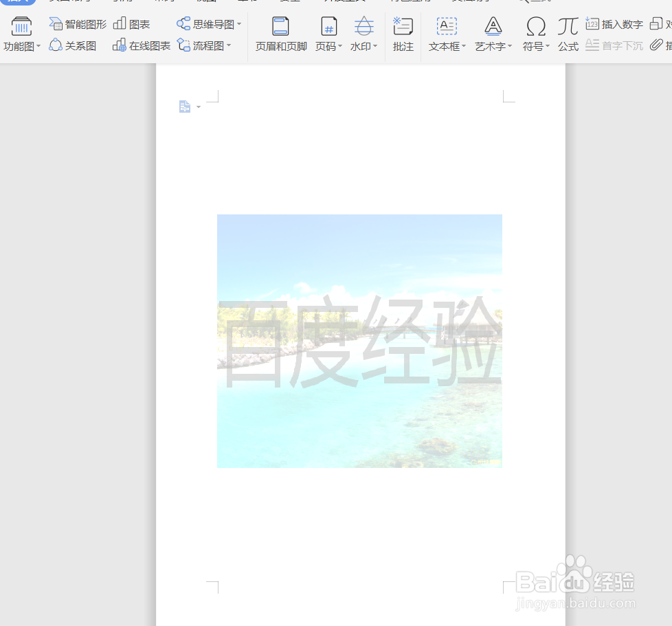Insert a 图表 chart
672x626 pixels.
pyautogui.click(x=131, y=25)
